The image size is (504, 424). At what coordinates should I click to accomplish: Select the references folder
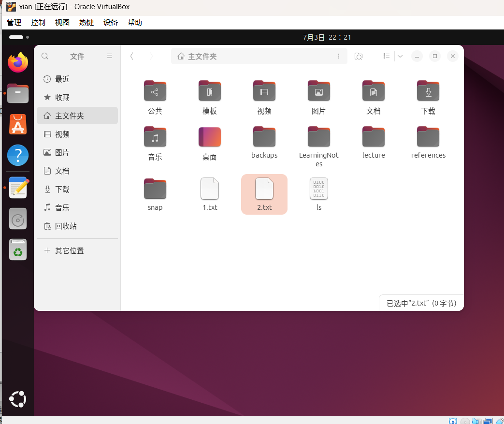coord(428,143)
